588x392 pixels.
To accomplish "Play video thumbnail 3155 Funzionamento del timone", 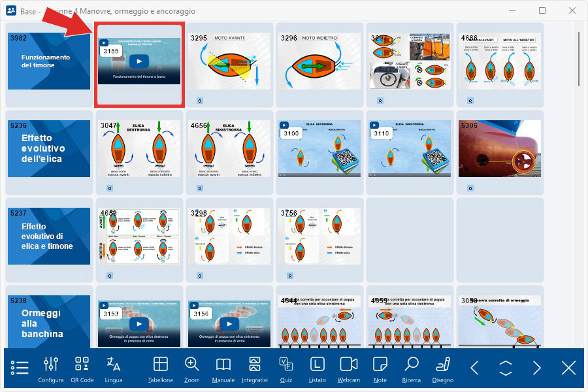I will pos(139,61).
